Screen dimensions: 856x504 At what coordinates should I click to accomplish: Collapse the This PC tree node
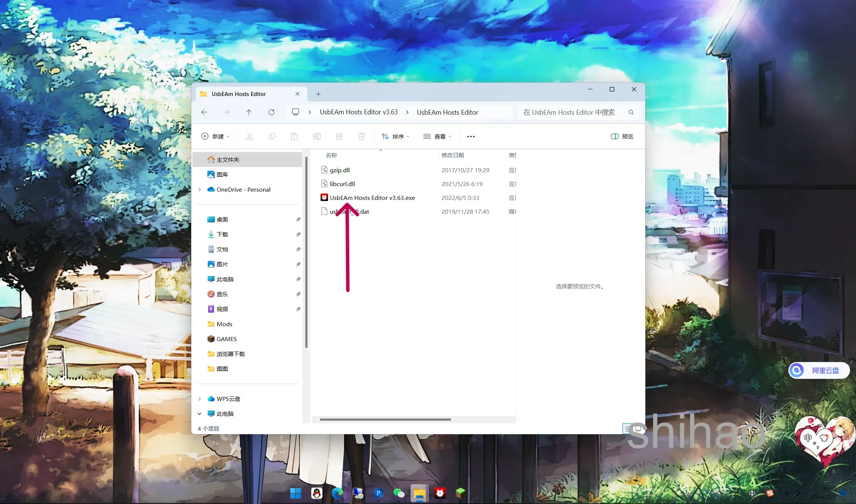point(200,414)
